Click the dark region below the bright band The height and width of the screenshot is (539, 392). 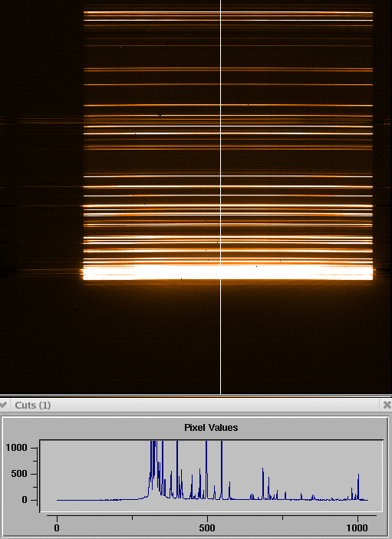click(x=196, y=337)
